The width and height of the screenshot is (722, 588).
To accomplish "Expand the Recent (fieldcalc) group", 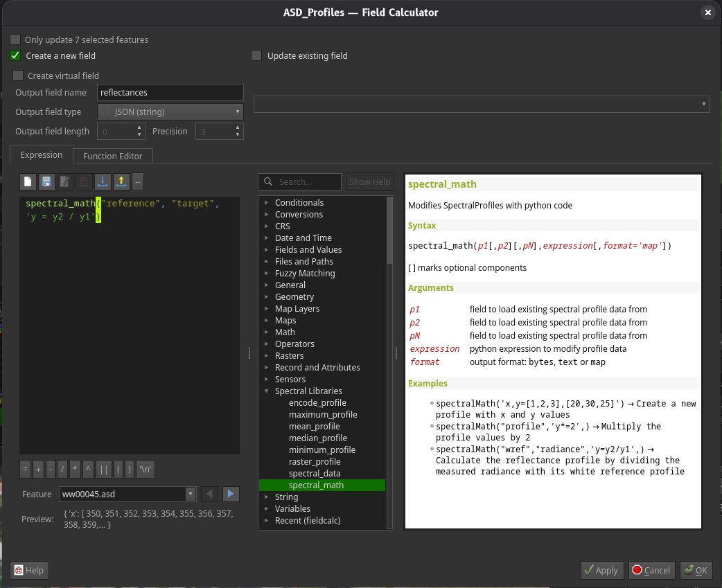I will (x=266, y=520).
